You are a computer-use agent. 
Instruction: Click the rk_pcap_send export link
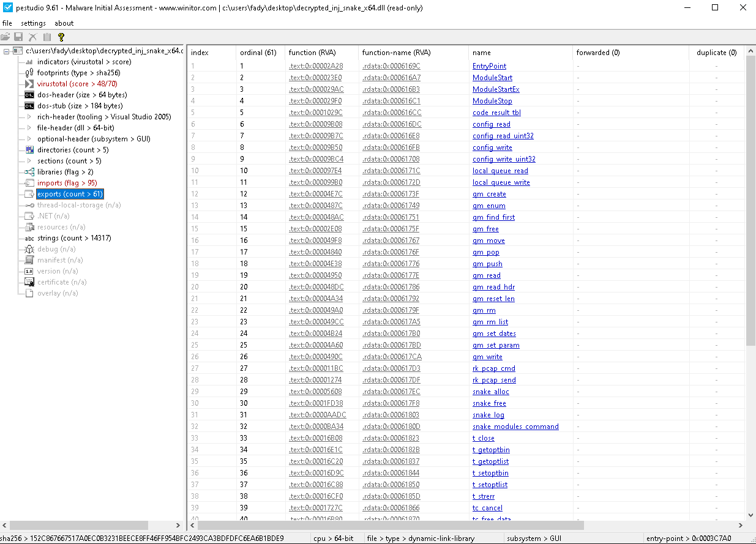tap(494, 380)
